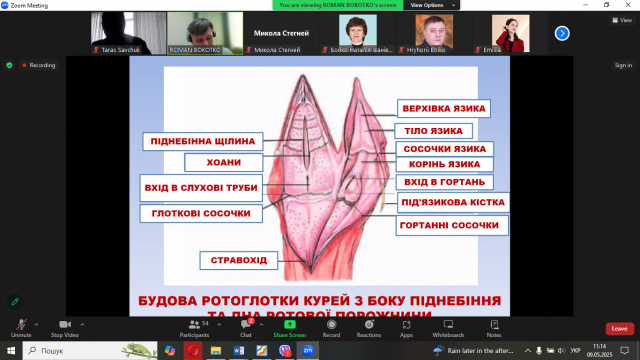Click the tray microphone icon

tap(539, 351)
